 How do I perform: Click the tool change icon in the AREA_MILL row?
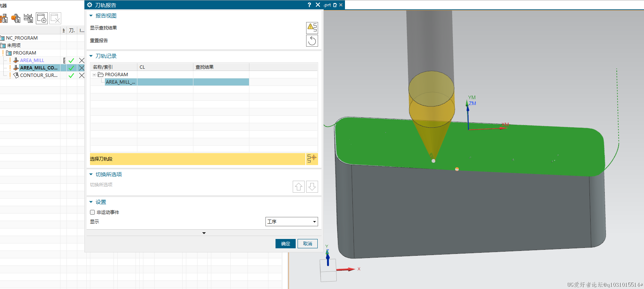coord(64,60)
